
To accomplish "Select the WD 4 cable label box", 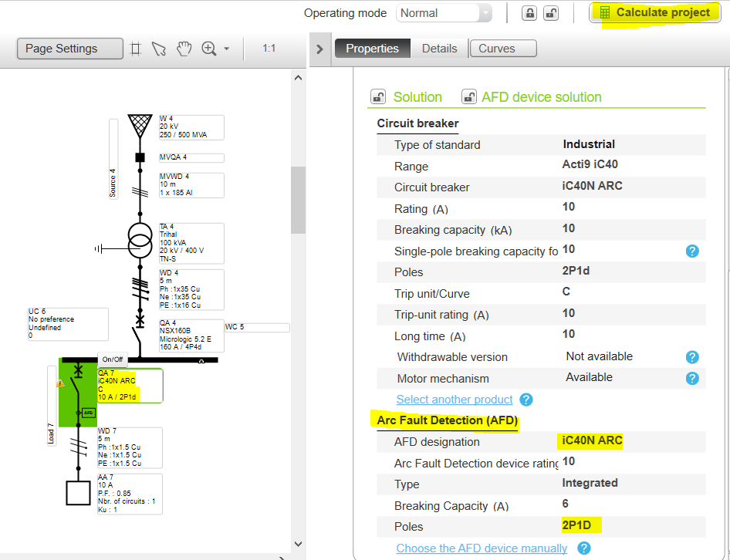I will coord(191,289).
